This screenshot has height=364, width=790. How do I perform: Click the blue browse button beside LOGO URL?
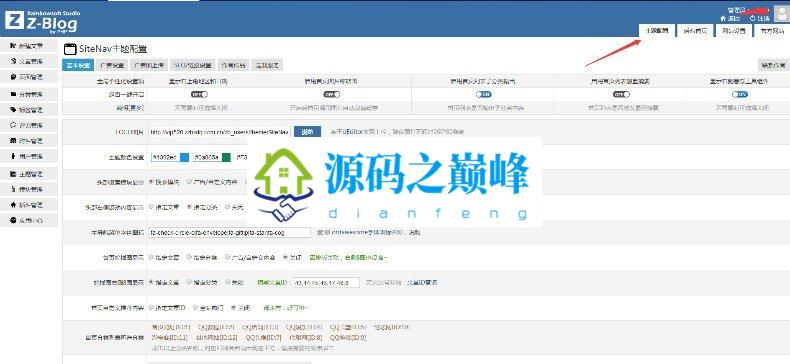click(307, 132)
